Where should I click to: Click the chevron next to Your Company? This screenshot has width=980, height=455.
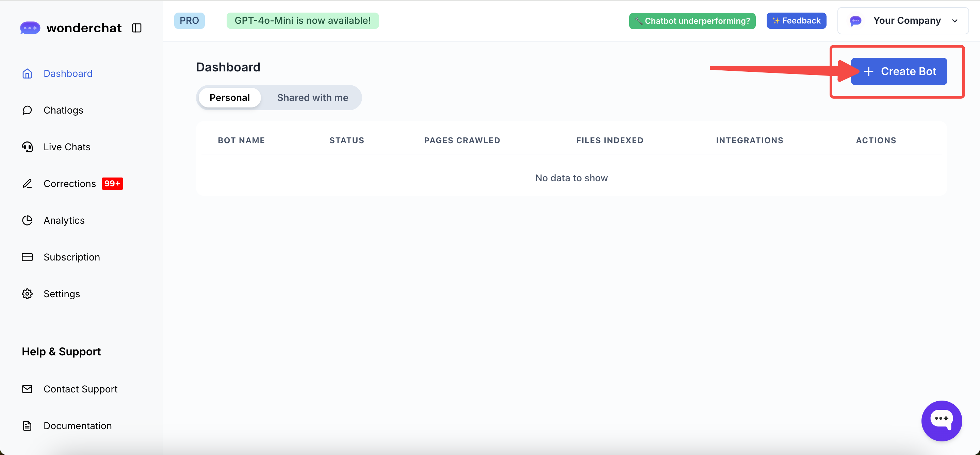[x=954, y=21]
